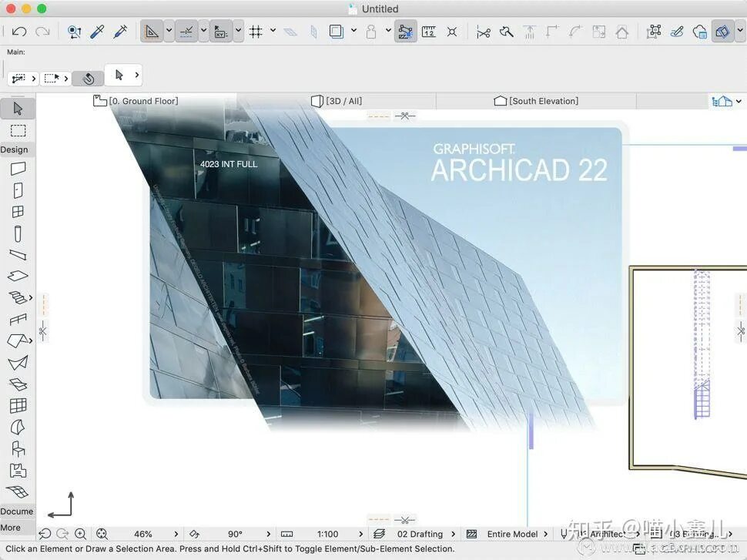The image size is (747, 560).
Task: Switch to the 0. Ground Floor tab
Action: click(136, 101)
